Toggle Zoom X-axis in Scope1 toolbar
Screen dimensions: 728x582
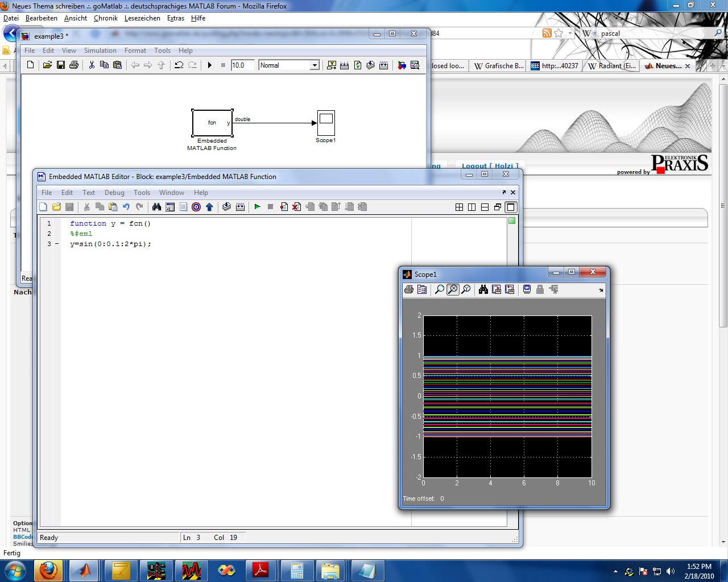[453, 290]
